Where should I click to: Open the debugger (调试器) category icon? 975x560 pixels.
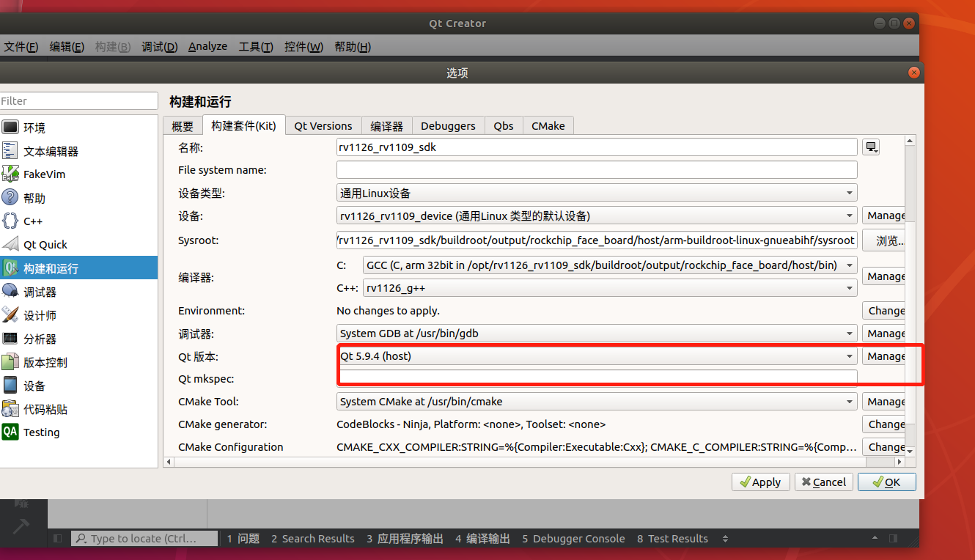click(x=10, y=292)
